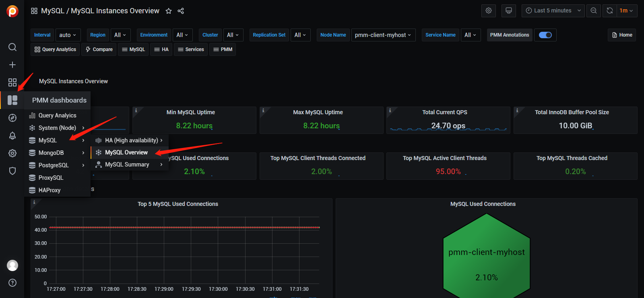This screenshot has height=298, width=644.
Task: Open the Services dashboards link list
Action: pyautogui.click(x=191, y=49)
